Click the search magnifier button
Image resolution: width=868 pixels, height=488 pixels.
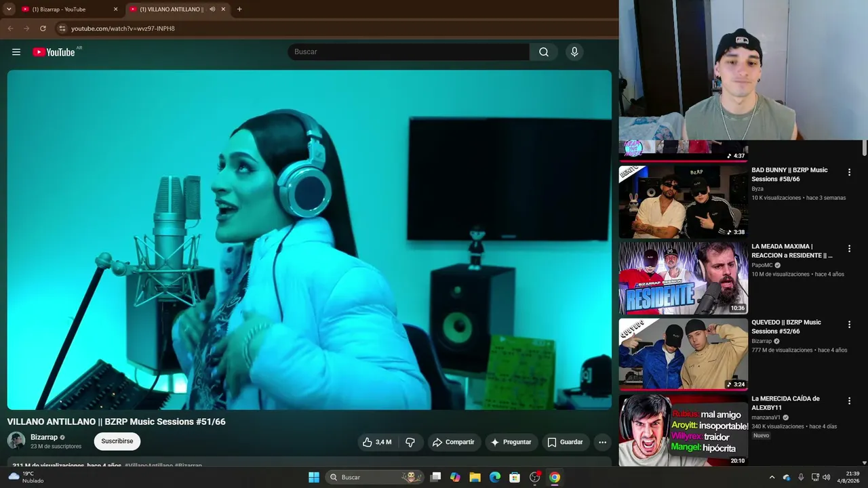click(x=544, y=52)
